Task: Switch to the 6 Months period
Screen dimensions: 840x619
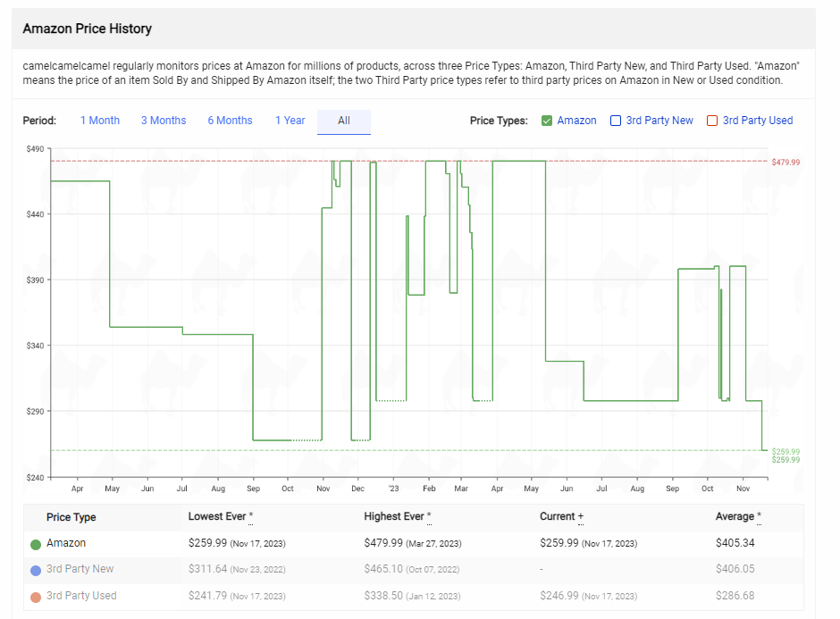Action: click(x=230, y=121)
